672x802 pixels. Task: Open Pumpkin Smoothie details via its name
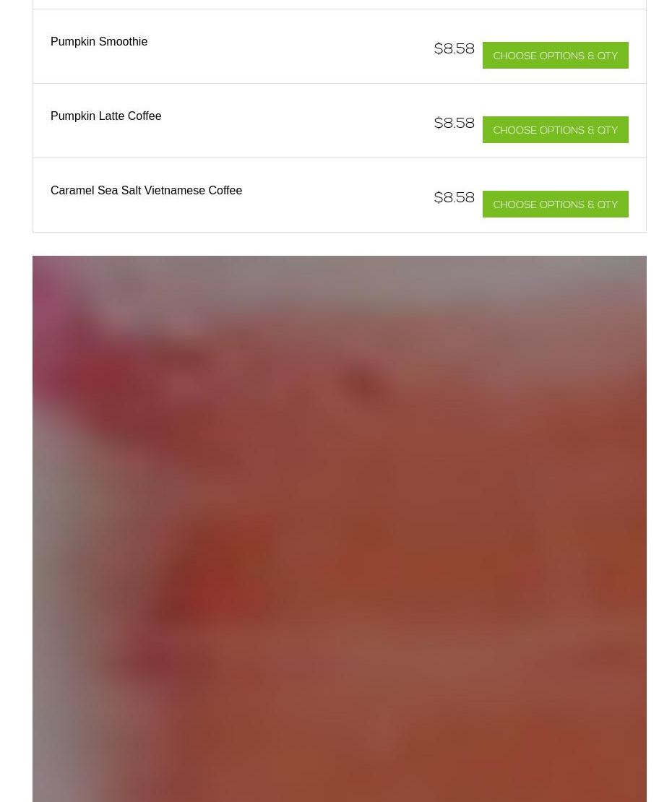click(99, 41)
